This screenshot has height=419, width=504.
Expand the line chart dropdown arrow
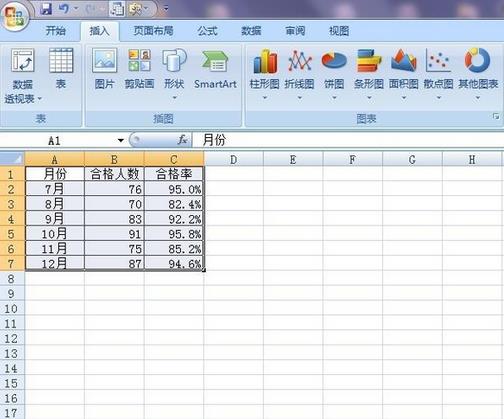[299, 98]
